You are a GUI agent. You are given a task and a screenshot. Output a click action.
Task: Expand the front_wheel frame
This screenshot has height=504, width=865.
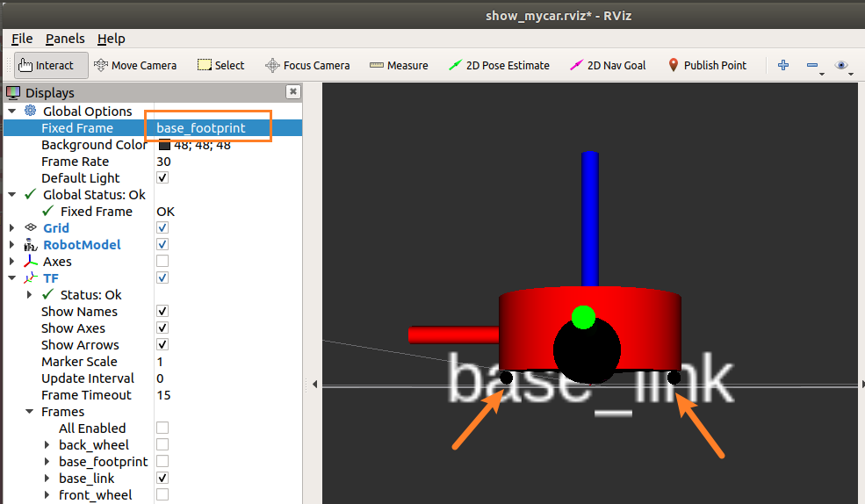47,494
